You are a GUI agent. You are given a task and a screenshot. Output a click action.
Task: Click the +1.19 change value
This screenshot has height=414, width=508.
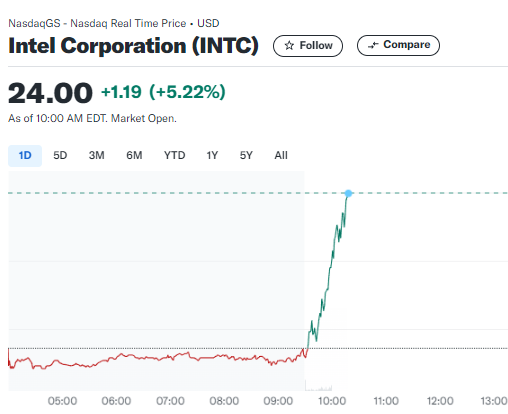121,92
